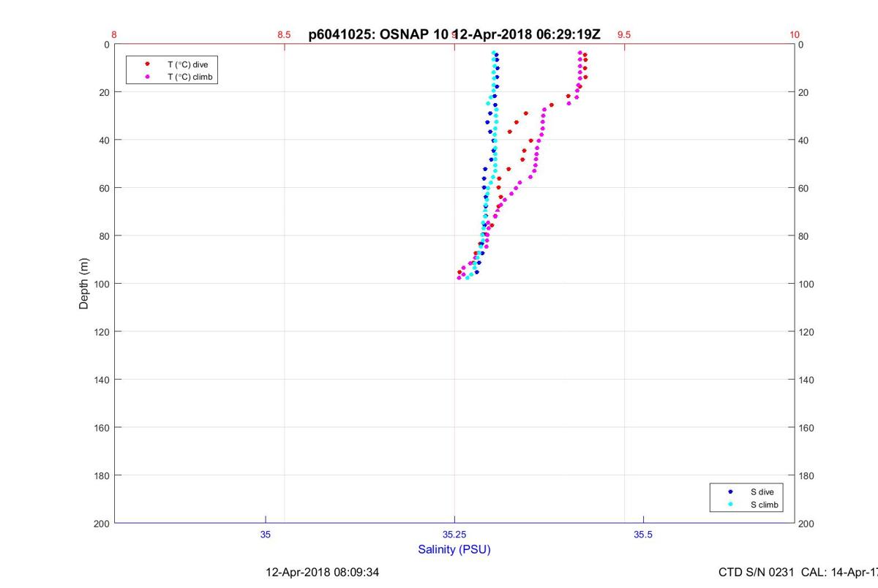The height and width of the screenshot is (588, 878).
Task: Click the cyan climb marker in salinity legend
Action: [x=730, y=505]
